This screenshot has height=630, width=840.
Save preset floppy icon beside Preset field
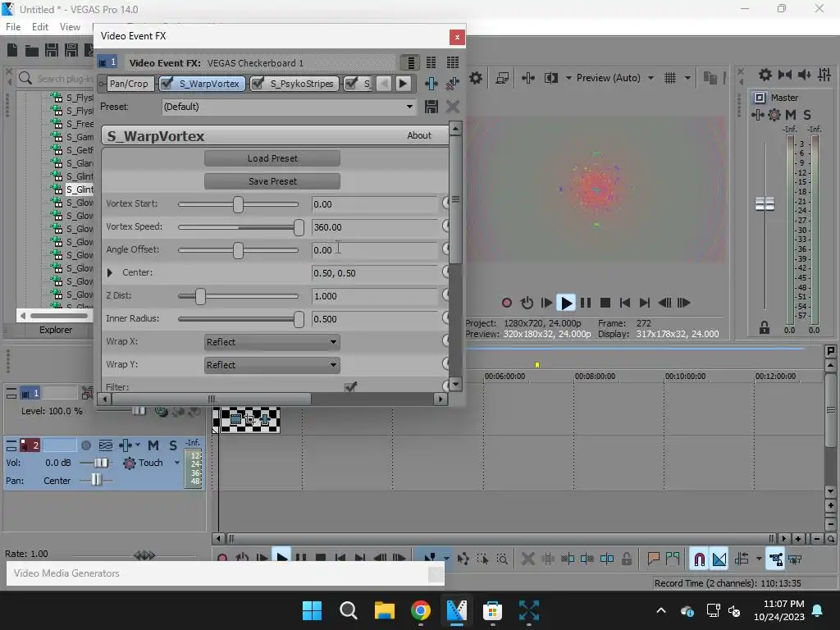[x=431, y=107]
